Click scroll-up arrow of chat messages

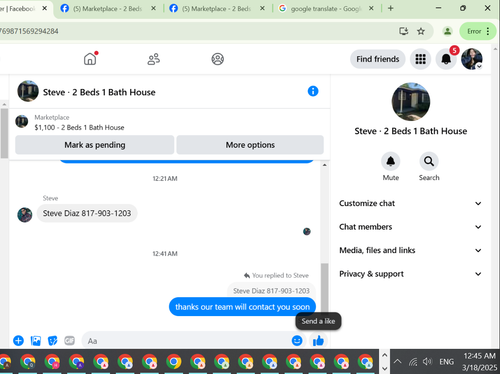[324, 165]
